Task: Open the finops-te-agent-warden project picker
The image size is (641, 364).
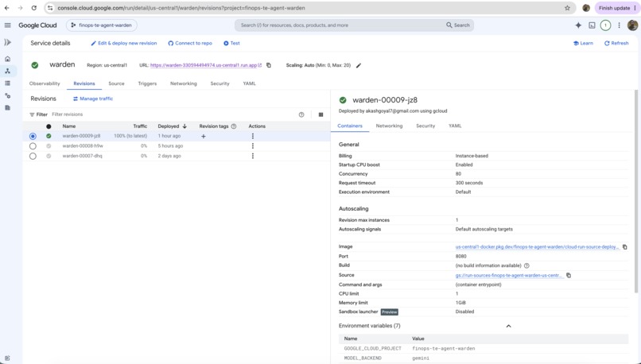Action: 101,25
